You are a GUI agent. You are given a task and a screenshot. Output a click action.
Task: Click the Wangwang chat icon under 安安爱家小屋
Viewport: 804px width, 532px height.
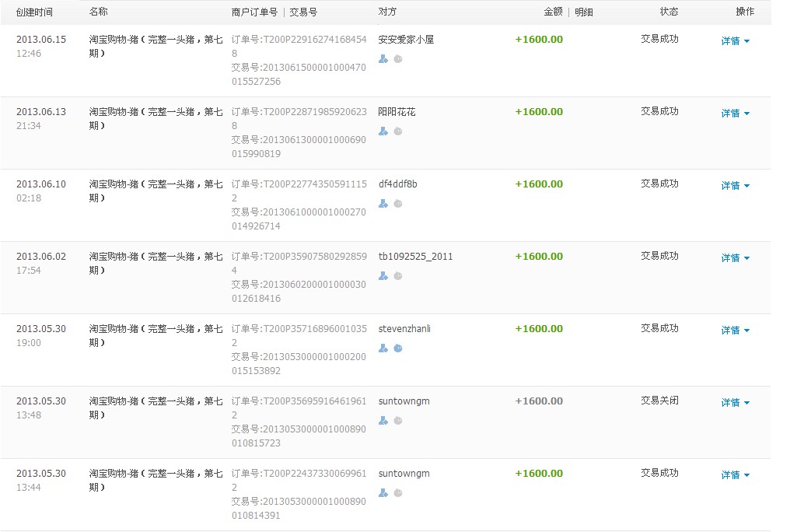398,59
